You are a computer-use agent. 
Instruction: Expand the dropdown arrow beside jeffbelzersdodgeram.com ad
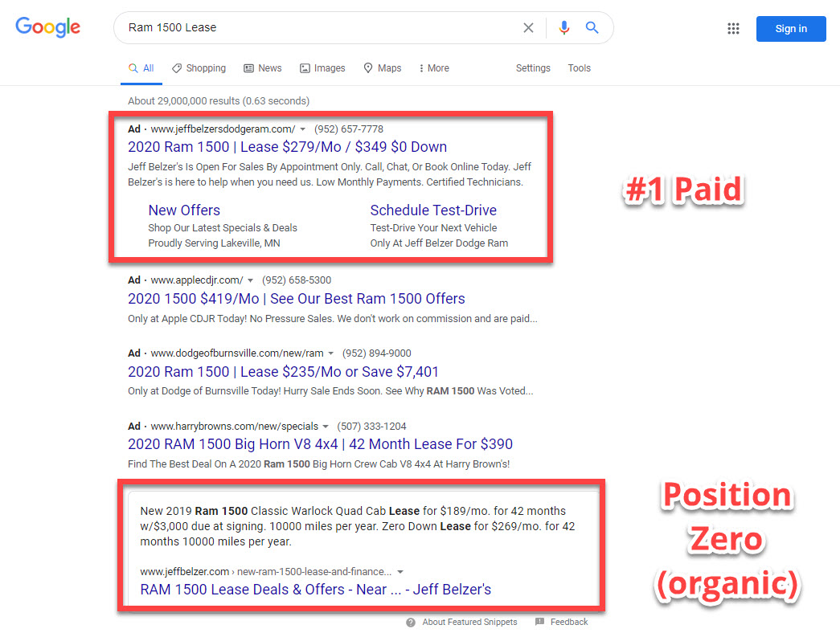click(303, 129)
